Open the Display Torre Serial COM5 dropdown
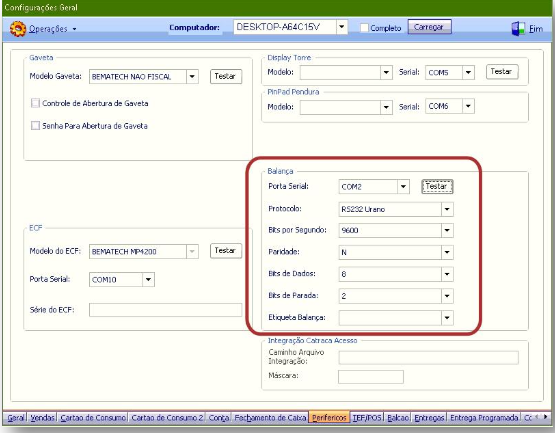The height and width of the screenshot is (433, 555). click(468, 72)
